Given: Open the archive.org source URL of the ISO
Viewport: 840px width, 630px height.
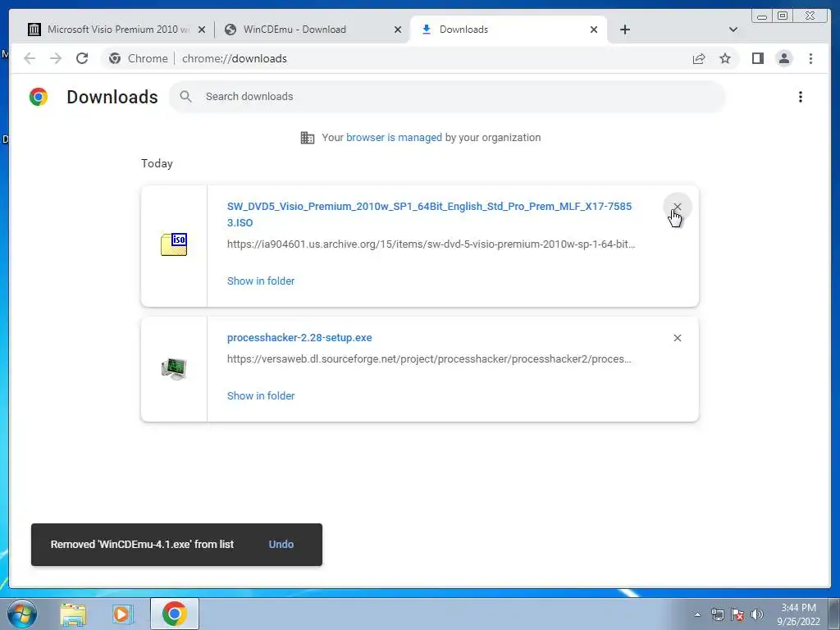Looking at the screenshot, I should point(431,244).
